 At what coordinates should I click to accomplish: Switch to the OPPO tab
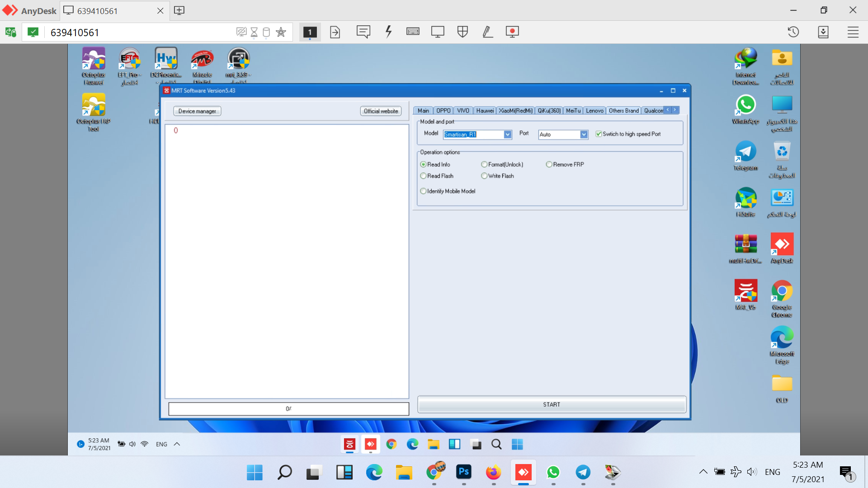pos(443,111)
